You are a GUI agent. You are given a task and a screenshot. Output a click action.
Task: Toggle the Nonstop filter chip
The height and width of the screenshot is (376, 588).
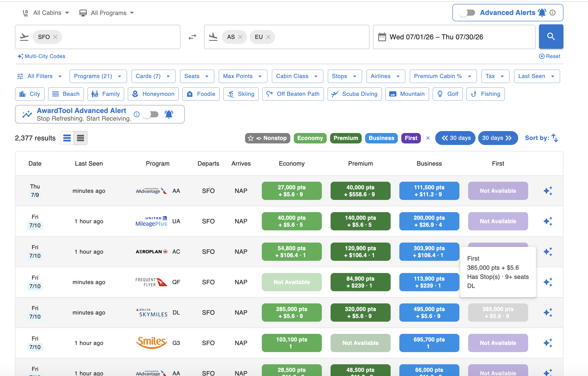point(268,138)
